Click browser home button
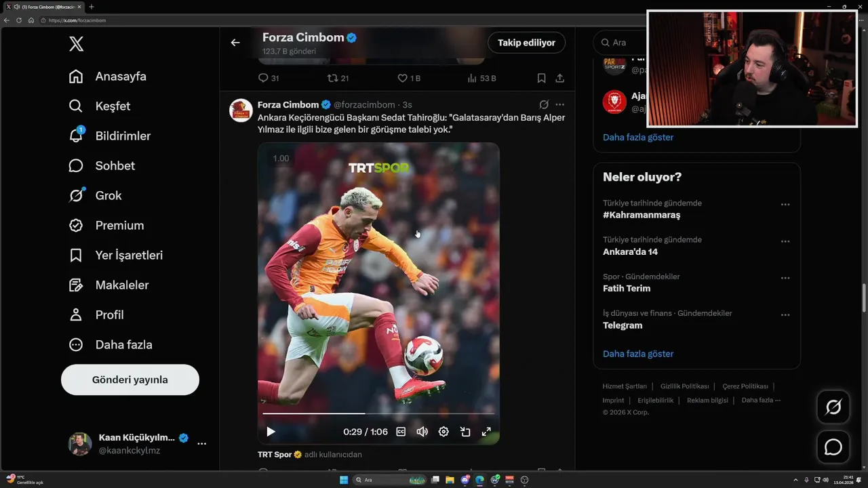Screen dimensions: 868x488 (31, 20)
